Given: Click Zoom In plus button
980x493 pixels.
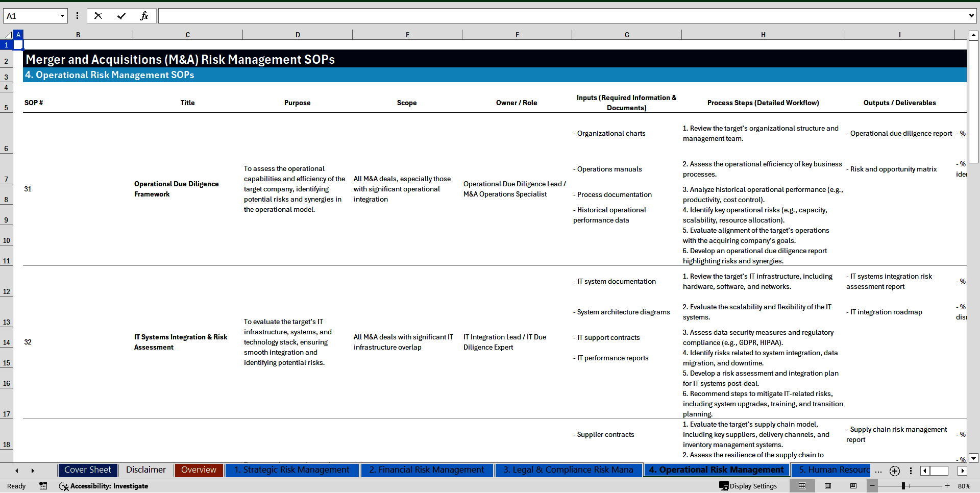Looking at the screenshot, I should pos(947,486).
